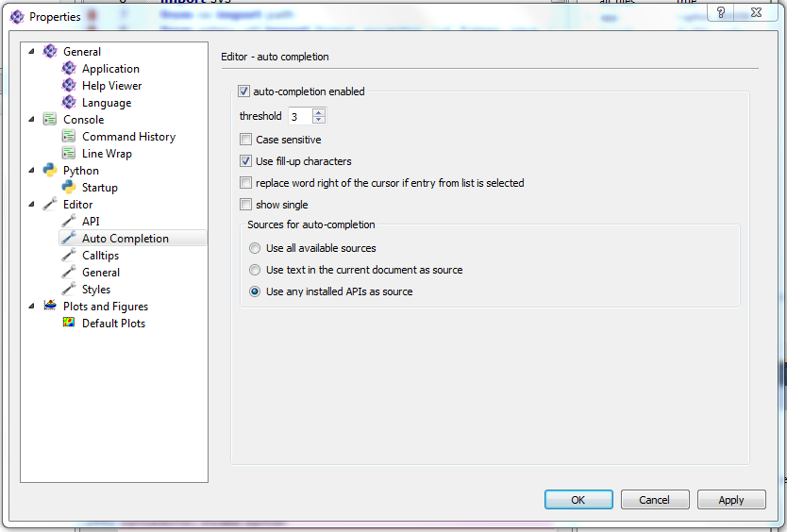Image resolution: width=787 pixels, height=532 pixels.
Task: Click the Line Wrap item icon
Action: pos(69,153)
